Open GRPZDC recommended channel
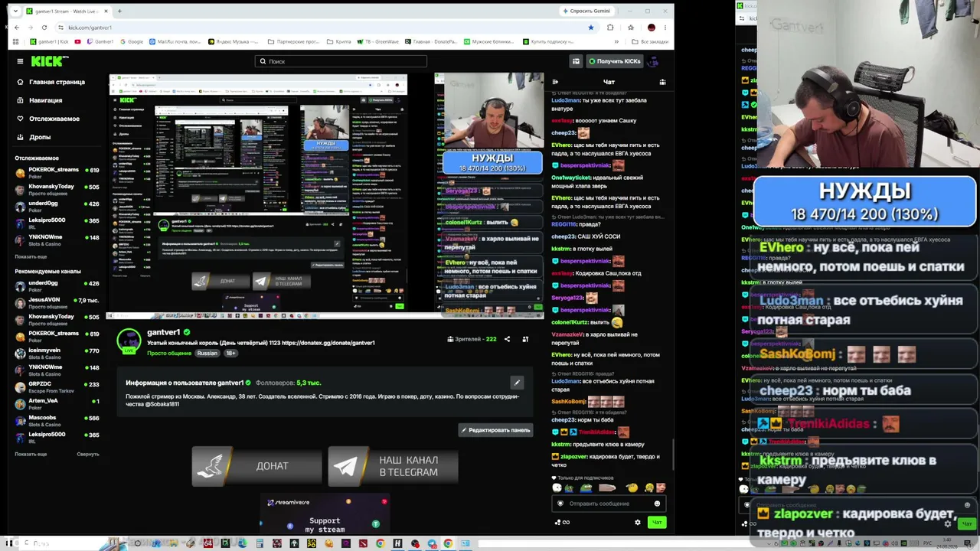 [57, 387]
